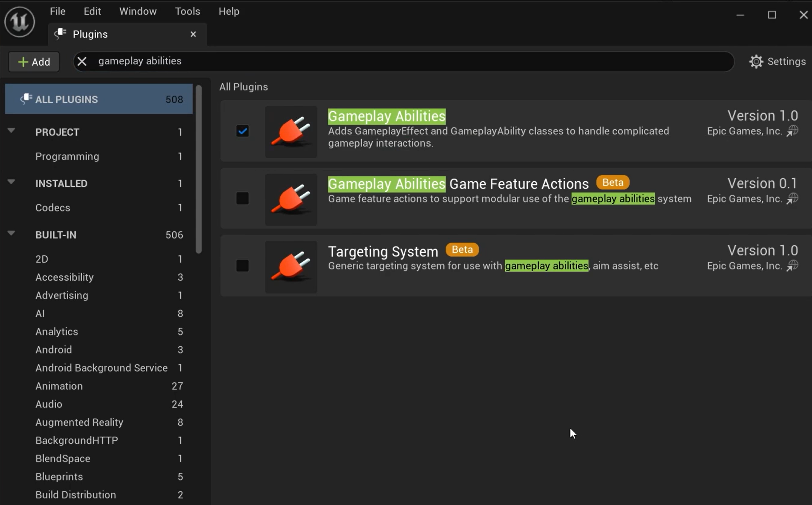Image resolution: width=812 pixels, height=505 pixels.
Task: Close the Plugins tab
Action: pos(193,34)
